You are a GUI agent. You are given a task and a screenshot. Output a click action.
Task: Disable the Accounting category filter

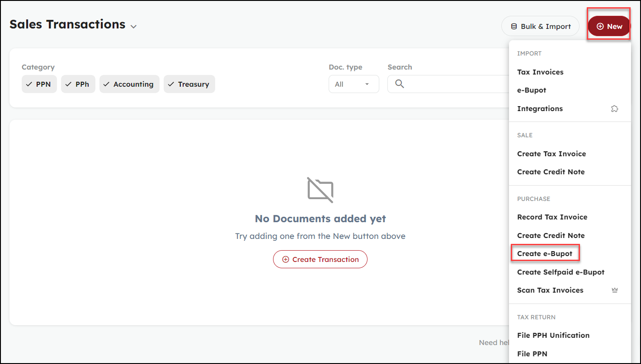pos(129,84)
